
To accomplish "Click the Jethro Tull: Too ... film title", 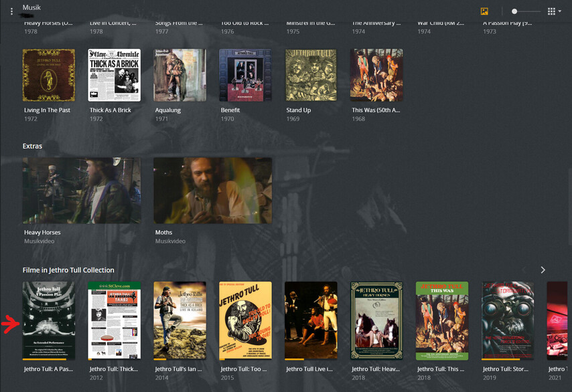I will click(x=244, y=369).
